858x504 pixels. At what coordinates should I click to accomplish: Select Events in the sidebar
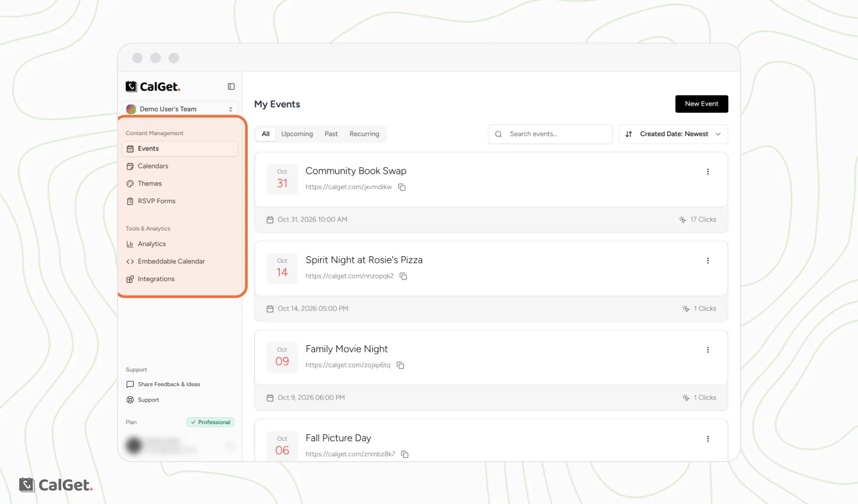(x=180, y=149)
